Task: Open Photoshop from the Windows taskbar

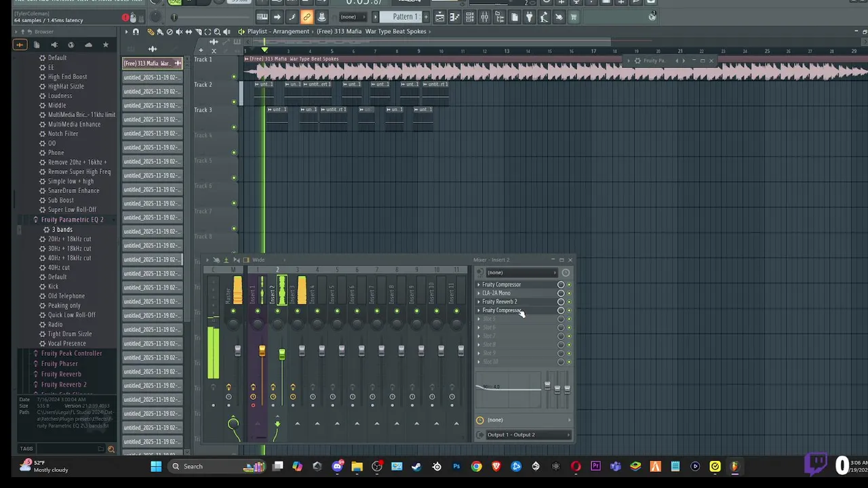Action: point(456,466)
